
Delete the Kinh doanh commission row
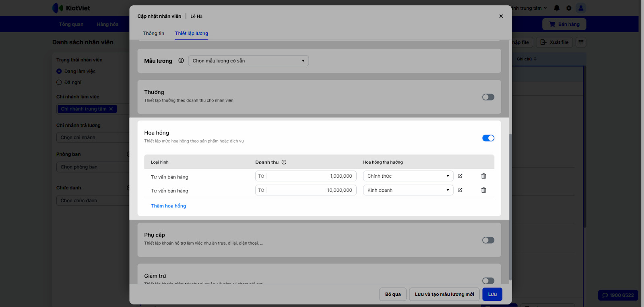tap(483, 190)
